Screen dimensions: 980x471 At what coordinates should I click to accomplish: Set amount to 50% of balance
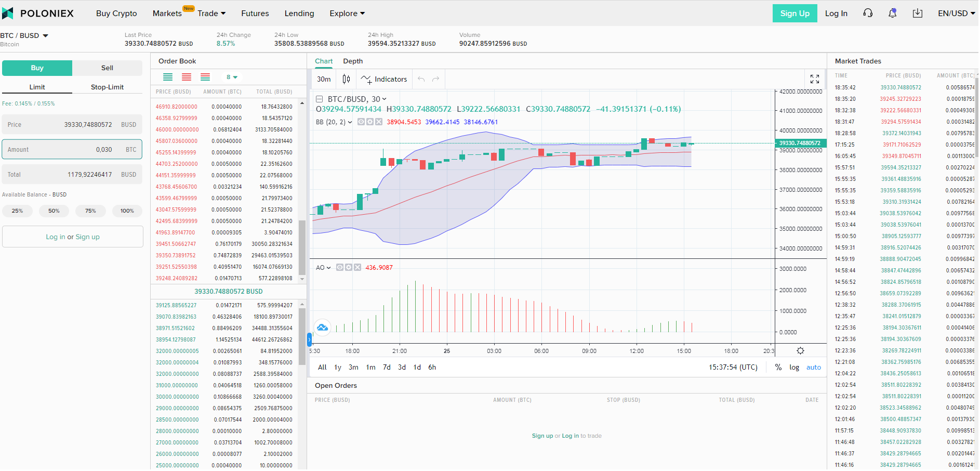54,211
